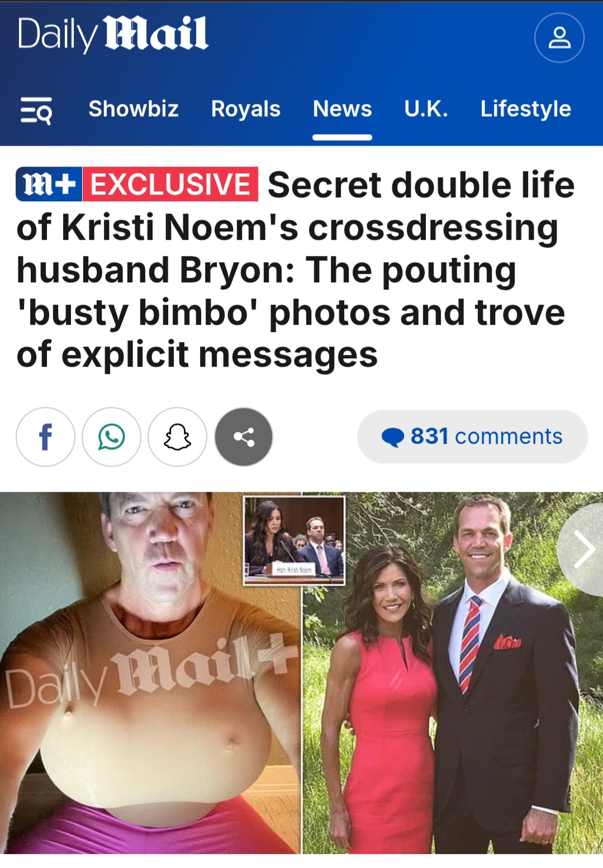Open the Lifestyle section
Viewport: 603px width, 868px height.
point(526,108)
